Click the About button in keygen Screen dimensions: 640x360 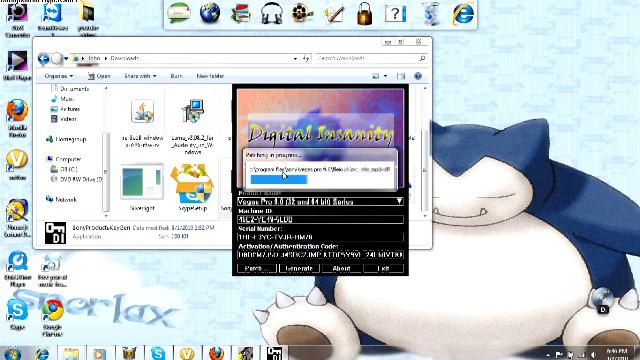click(341, 268)
